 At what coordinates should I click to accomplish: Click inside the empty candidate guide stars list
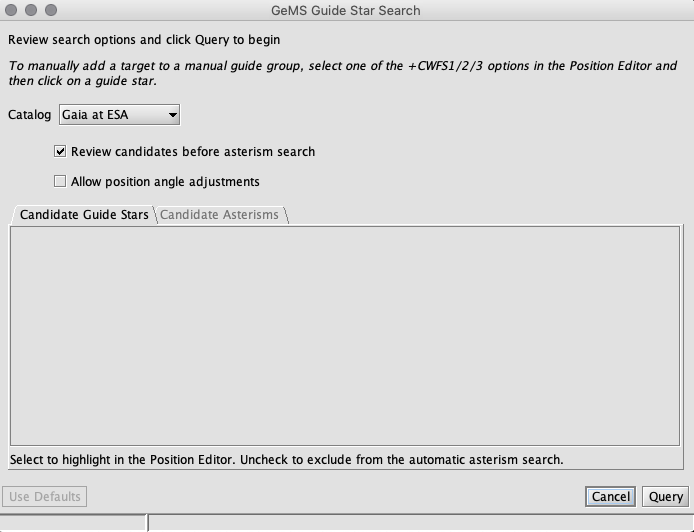[x=345, y=336]
